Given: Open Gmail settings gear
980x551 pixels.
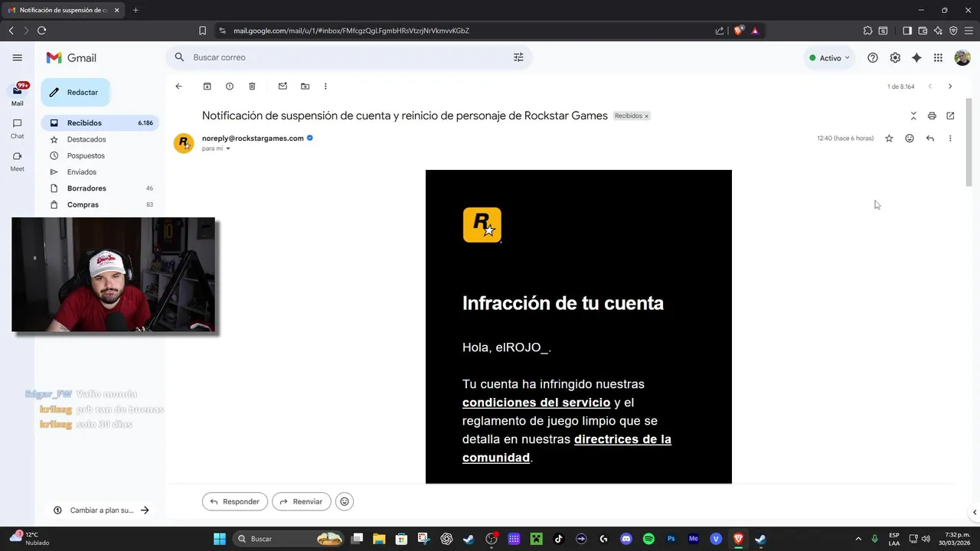Looking at the screenshot, I should tap(895, 57).
